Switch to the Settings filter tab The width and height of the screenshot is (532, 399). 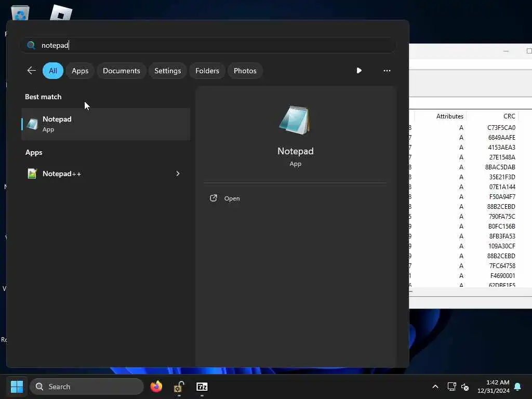pos(168,71)
